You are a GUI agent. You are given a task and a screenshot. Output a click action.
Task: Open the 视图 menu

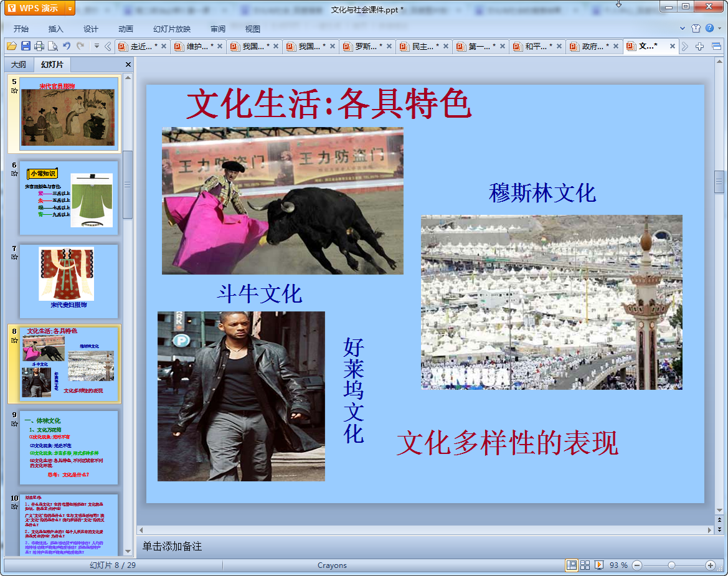[253, 29]
